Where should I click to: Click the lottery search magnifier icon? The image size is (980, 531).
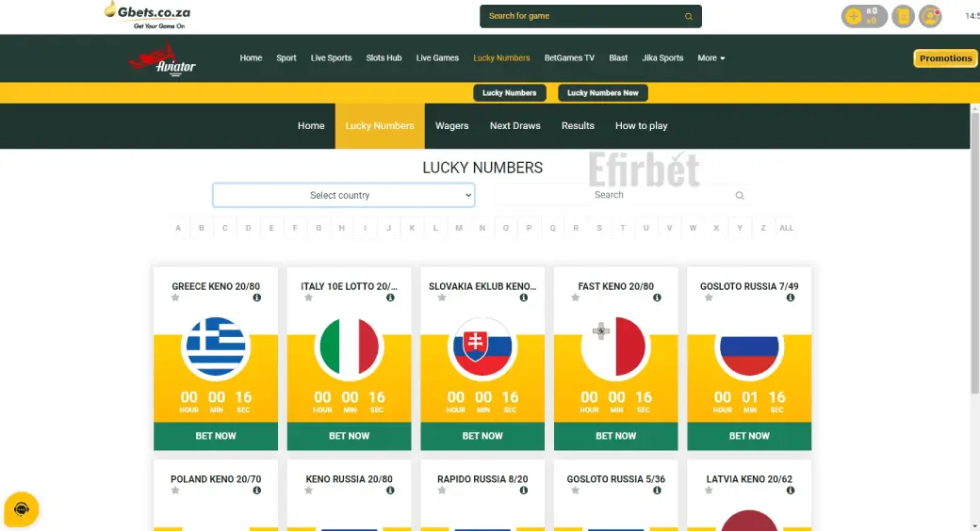pyautogui.click(x=740, y=196)
